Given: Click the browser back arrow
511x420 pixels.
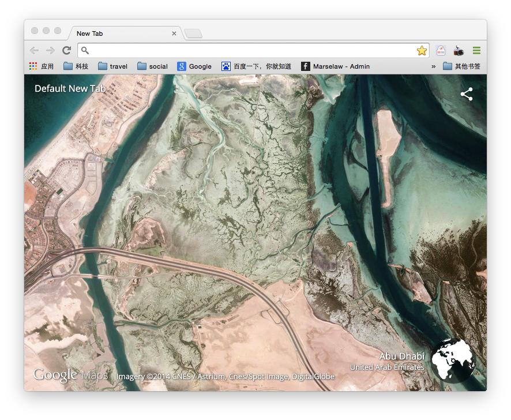Looking at the screenshot, I should pyautogui.click(x=35, y=51).
